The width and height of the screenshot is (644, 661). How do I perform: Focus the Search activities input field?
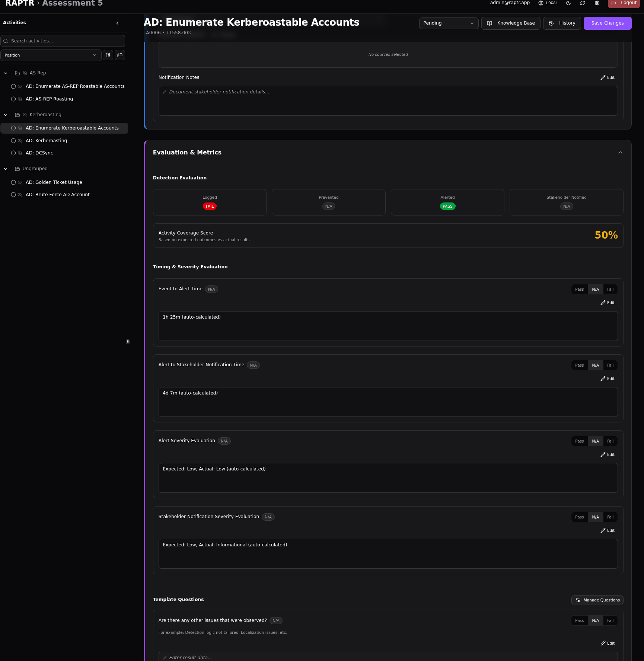[x=63, y=41]
